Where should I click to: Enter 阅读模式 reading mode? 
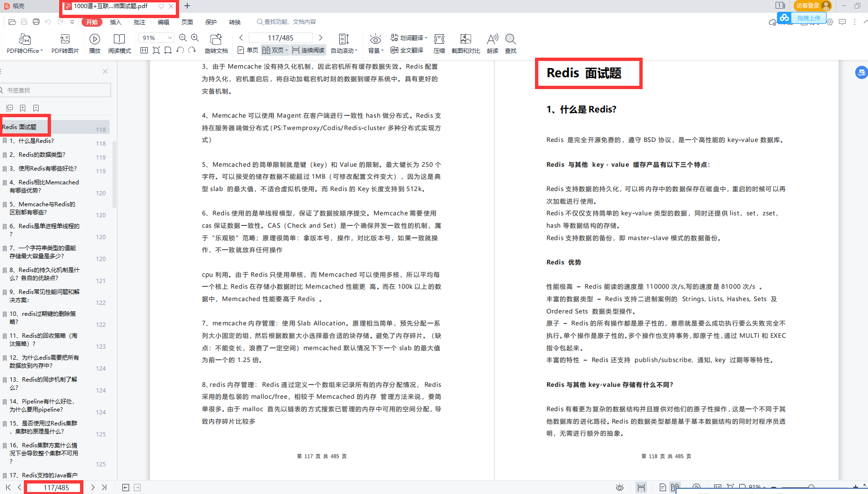coord(120,43)
